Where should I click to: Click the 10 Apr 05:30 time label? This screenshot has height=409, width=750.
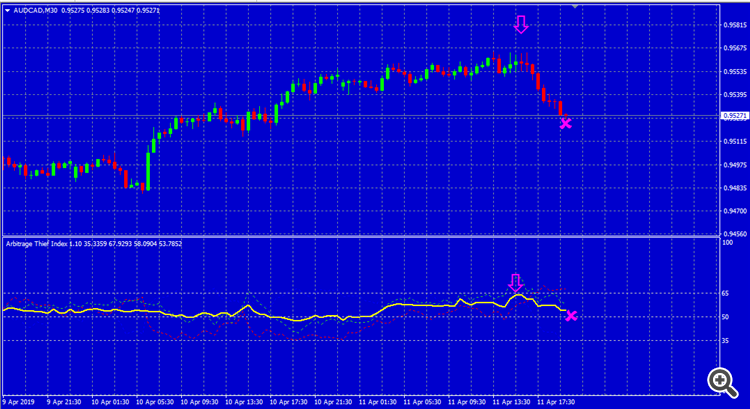tap(155, 402)
